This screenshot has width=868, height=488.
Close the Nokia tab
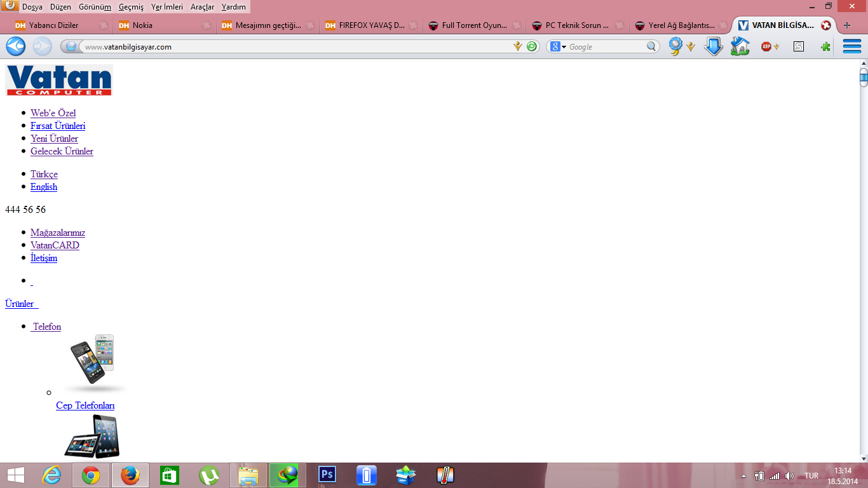click(207, 26)
